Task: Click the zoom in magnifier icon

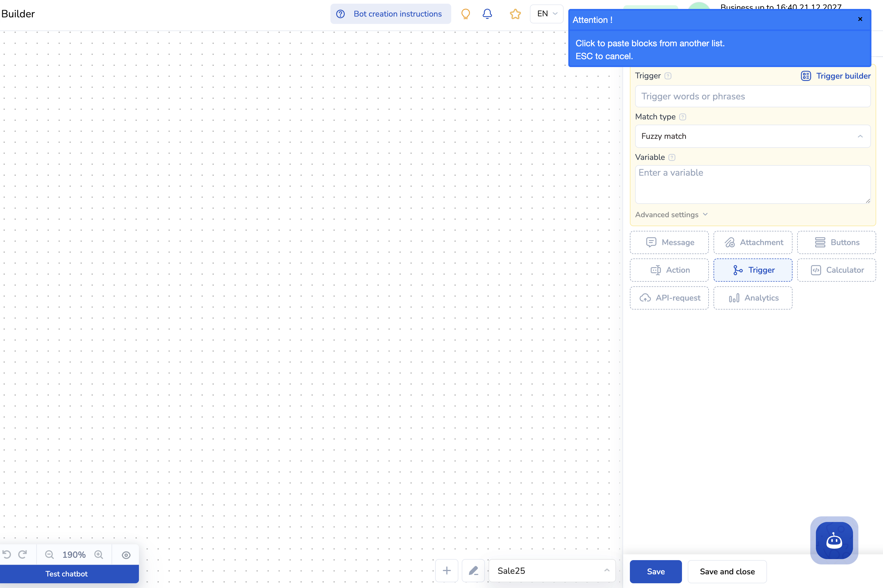Action: coord(99,554)
